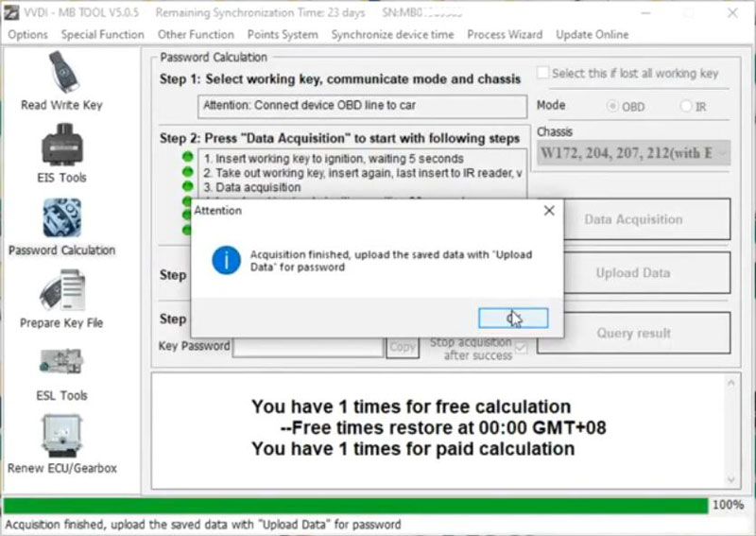Click 'You have 1 times for free calculation'

tap(411, 406)
